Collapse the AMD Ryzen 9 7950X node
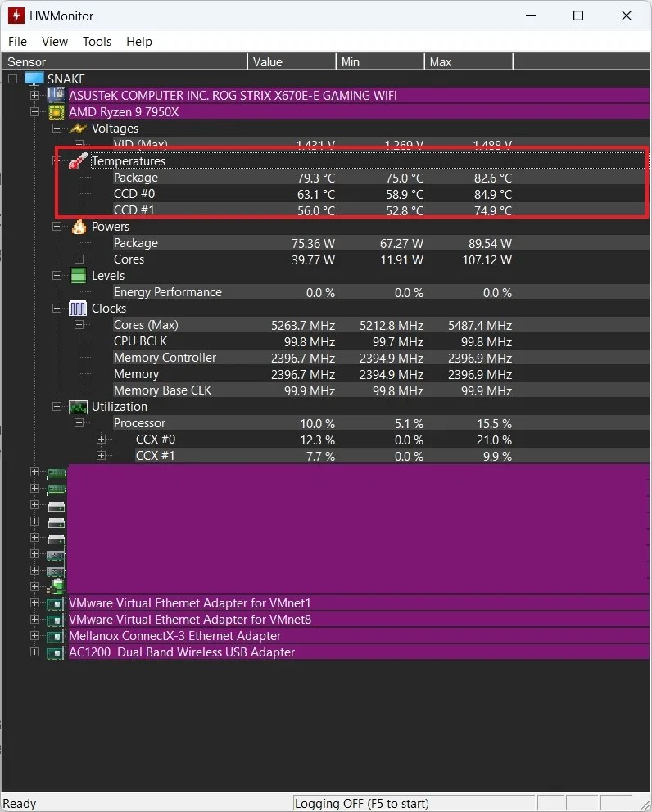652x812 pixels. [34, 112]
